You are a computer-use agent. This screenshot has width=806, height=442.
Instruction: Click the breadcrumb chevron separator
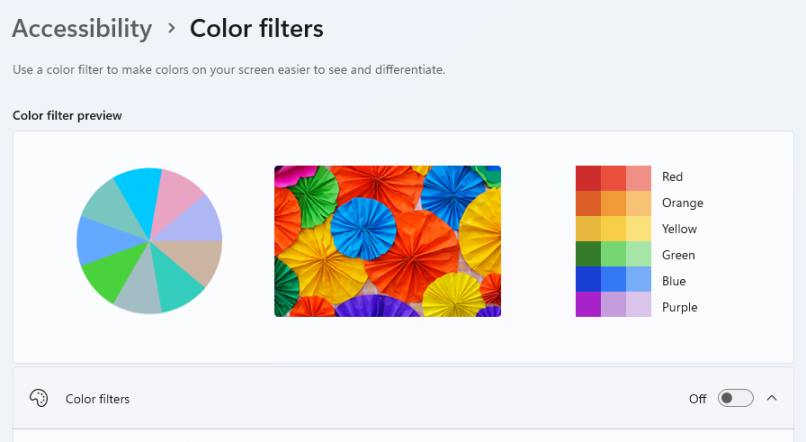click(171, 29)
